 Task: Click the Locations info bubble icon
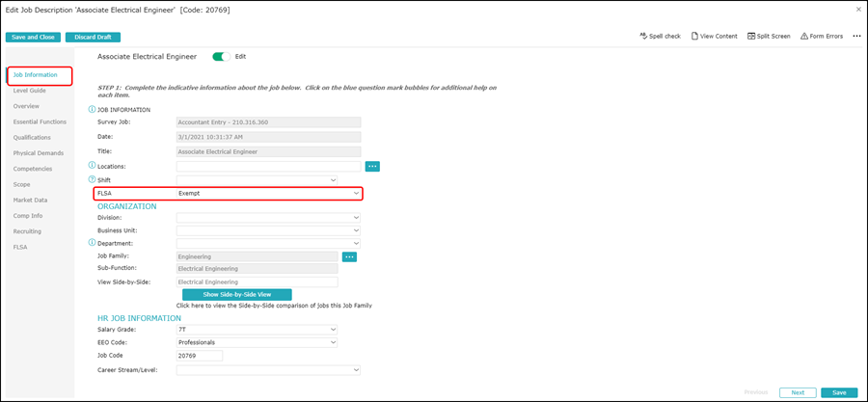pyautogui.click(x=92, y=166)
